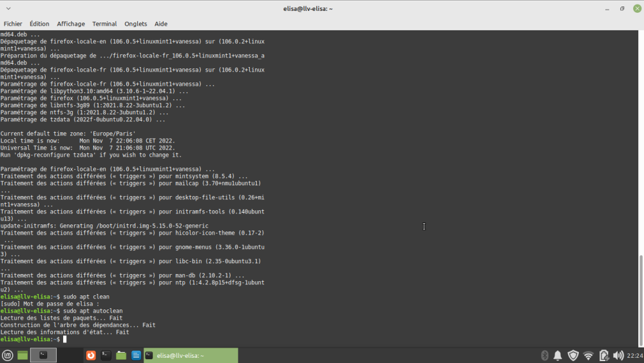Open the Onglets menu

point(135,24)
